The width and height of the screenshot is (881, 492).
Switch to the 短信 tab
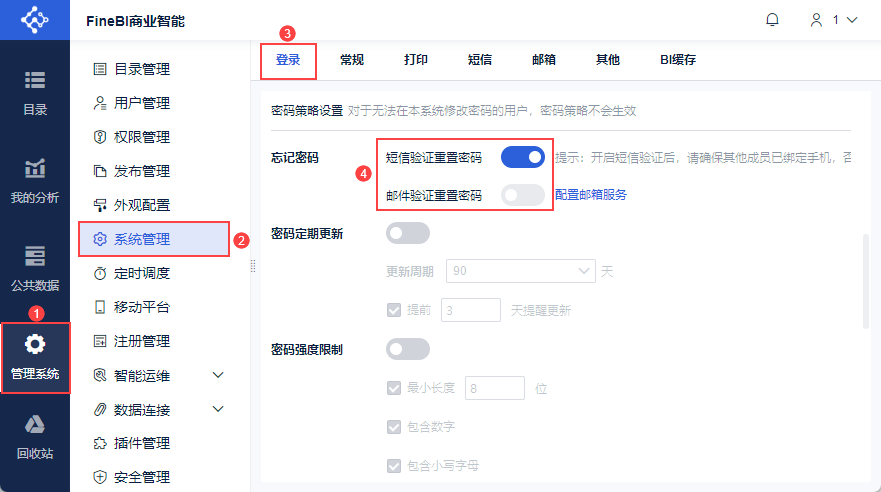click(x=480, y=60)
